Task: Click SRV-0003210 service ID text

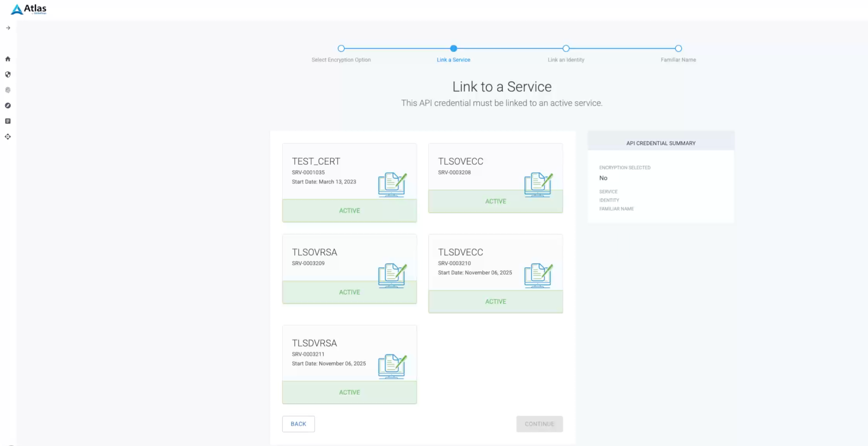Action: tap(454, 263)
